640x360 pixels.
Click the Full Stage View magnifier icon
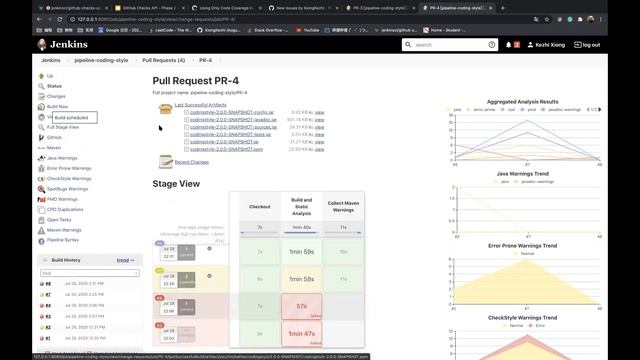pyautogui.click(x=41, y=127)
